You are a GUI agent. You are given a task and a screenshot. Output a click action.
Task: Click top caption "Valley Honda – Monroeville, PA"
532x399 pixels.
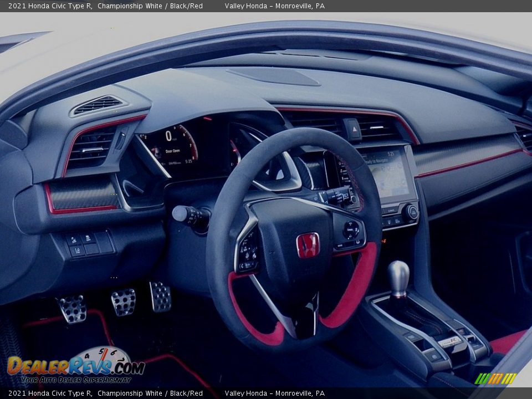tap(274, 6)
